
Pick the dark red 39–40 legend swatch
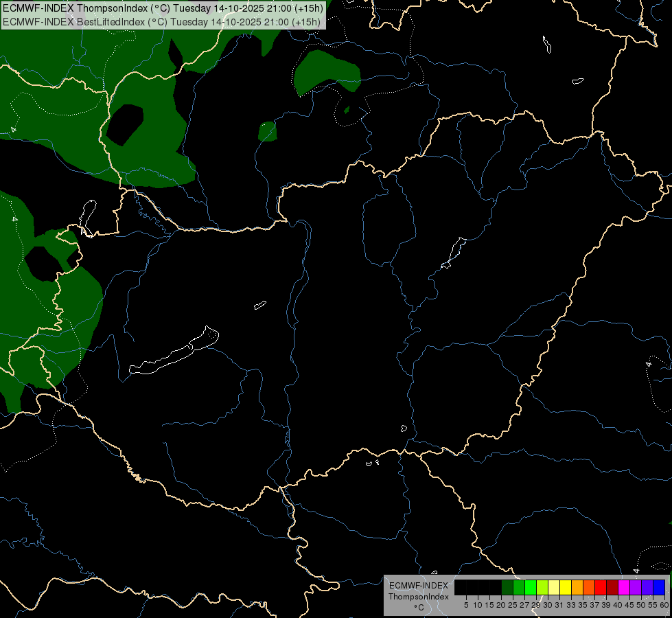(612, 588)
